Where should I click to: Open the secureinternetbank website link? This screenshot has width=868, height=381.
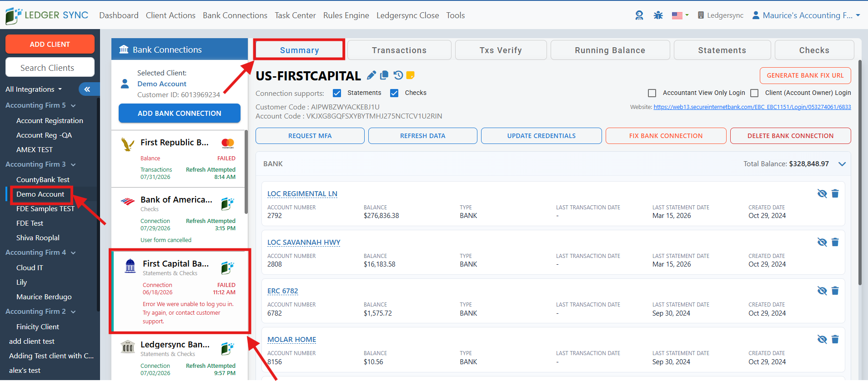click(x=753, y=107)
